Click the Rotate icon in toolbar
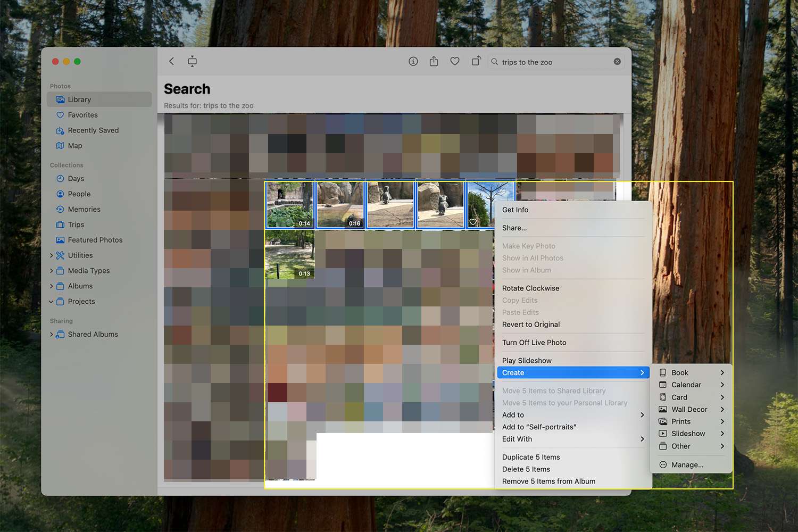Image resolution: width=798 pixels, height=532 pixels. [x=476, y=62]
